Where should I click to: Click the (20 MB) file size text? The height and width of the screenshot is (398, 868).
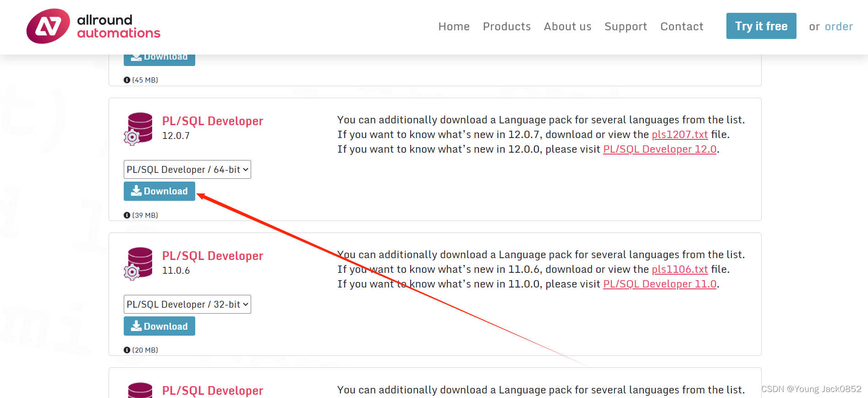145,350
